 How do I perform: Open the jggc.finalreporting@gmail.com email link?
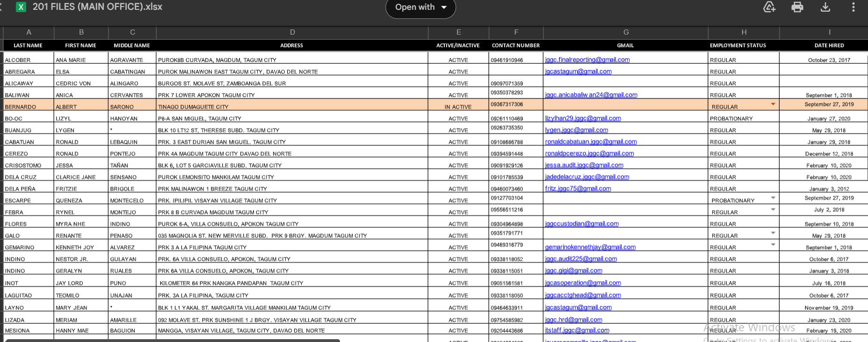coord(587,60)
